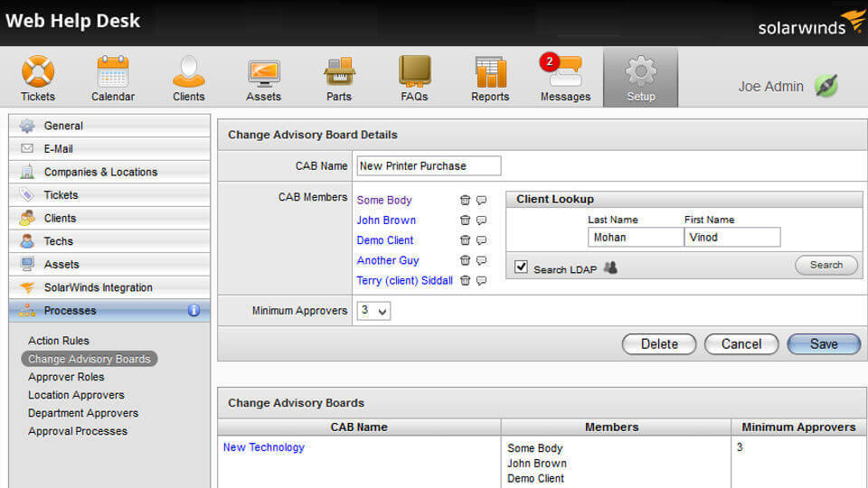Image resolution: width=868 pixels, height=488 pixels.
Task: Open the Reports module
Action: pyautogui.click(x=490, y=79)
